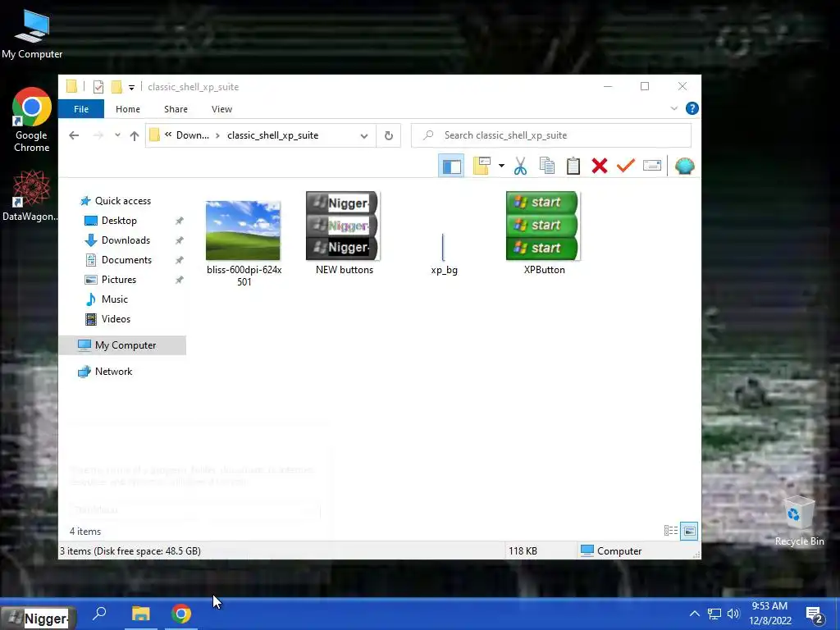
Task: Show hidden system tray icons
Action: pos(694,614)
